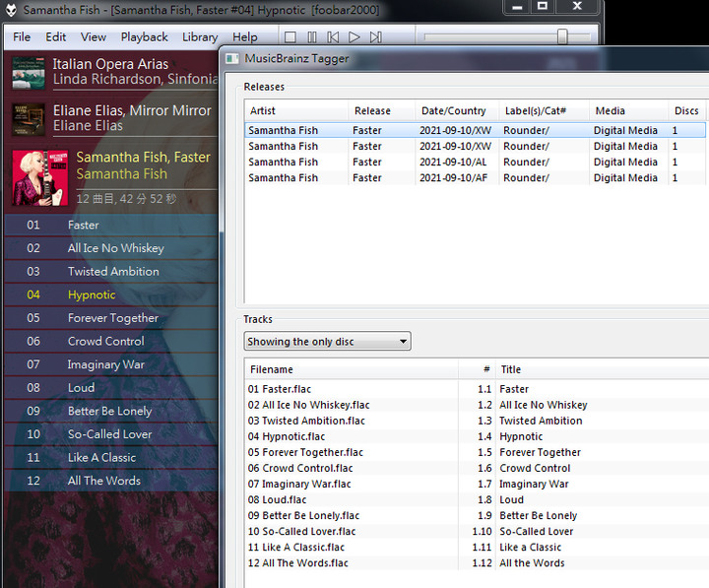The height and width of the screenshot is (588, 709).
Task: Click the MusicBrainz Tagger window icon
Action: [x=232, y=59]
